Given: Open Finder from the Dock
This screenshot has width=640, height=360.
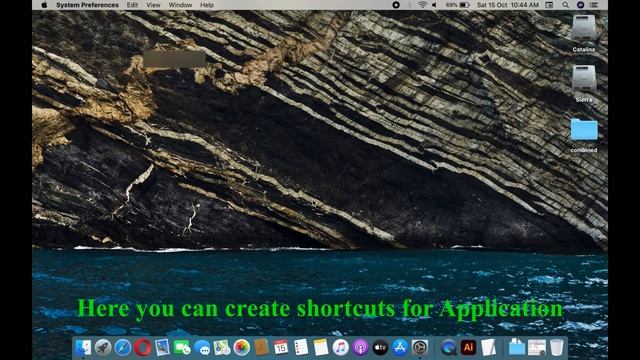Looking at the screenshot, I should [83, 348].
